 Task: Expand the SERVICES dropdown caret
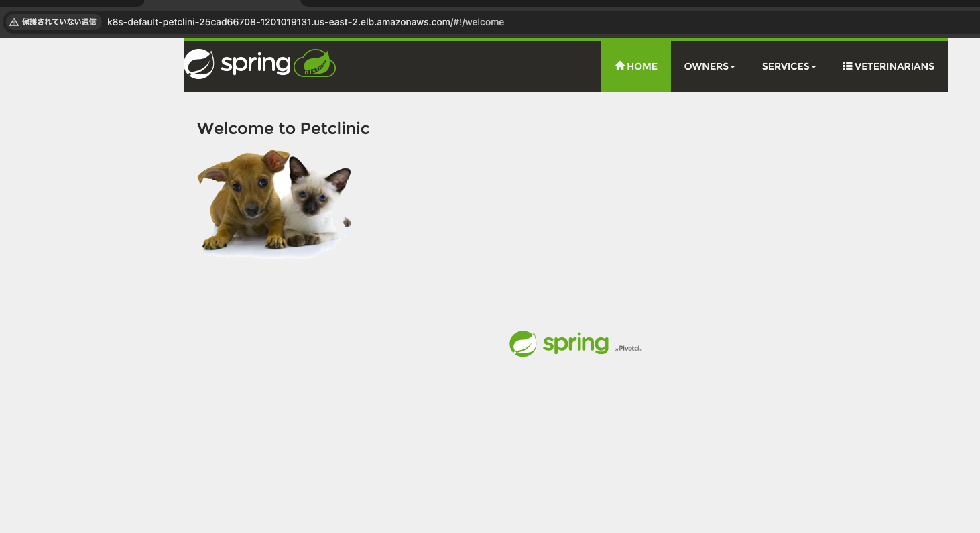814,67
